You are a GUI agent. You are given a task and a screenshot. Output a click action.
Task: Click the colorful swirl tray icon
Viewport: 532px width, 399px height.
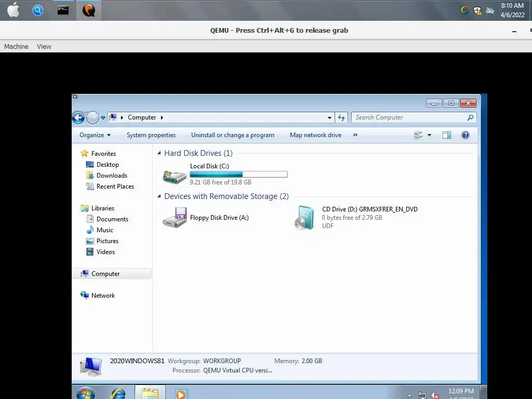click(465, 10)
